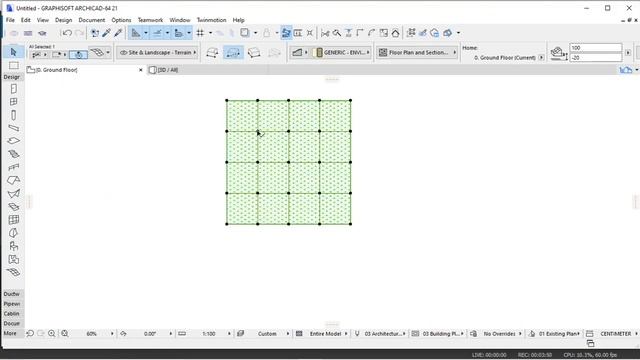Click the Show in 3D house icon
This screenshot has width=640, height=360.
pos(396,33)
